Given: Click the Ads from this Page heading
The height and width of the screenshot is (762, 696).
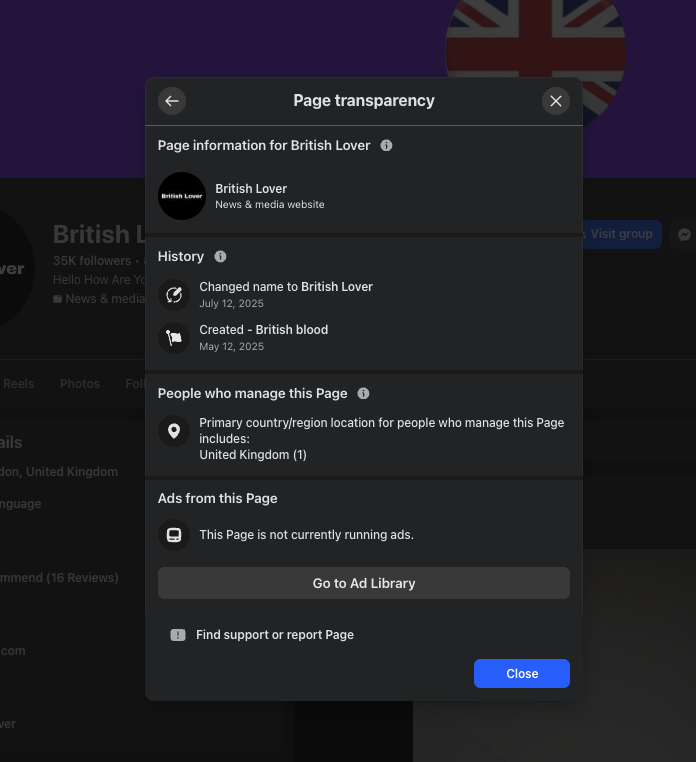Looking at the screenshot, I should (x=217, y=499).
